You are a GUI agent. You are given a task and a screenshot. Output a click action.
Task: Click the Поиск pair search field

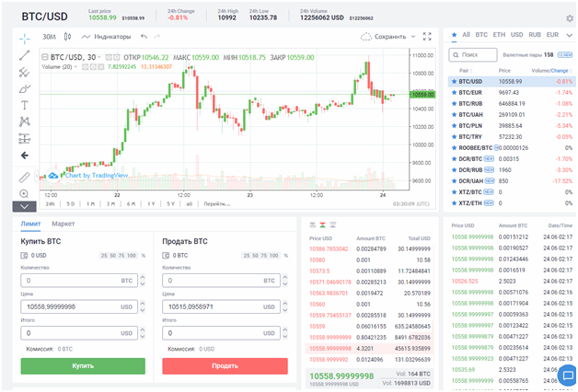(473, 54)
